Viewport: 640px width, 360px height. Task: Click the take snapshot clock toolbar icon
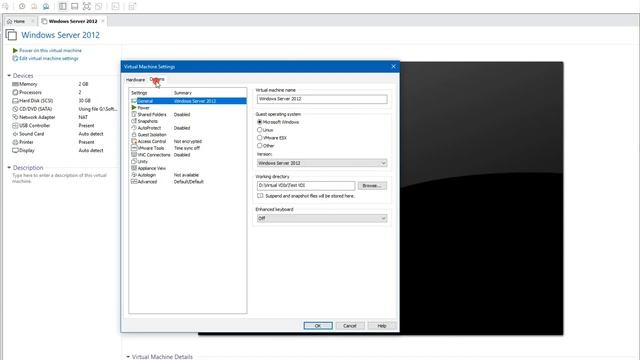[22, 6]
